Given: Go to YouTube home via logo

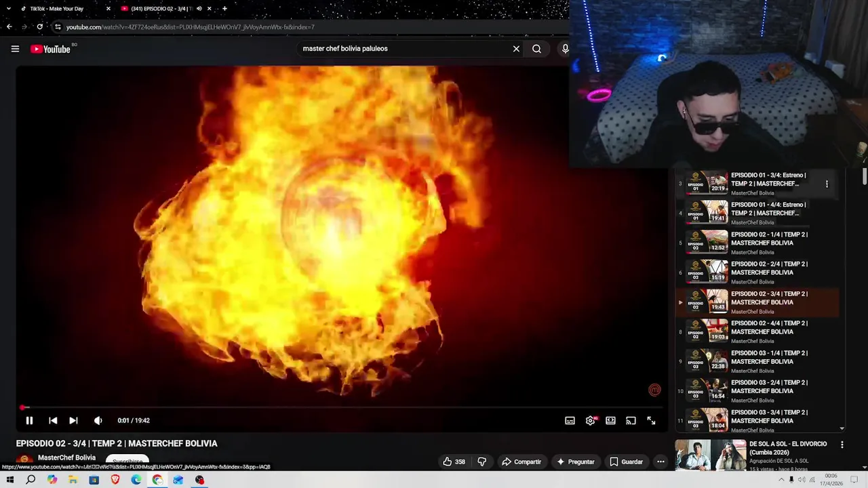Looking at the screenshot, I should 51,49.
